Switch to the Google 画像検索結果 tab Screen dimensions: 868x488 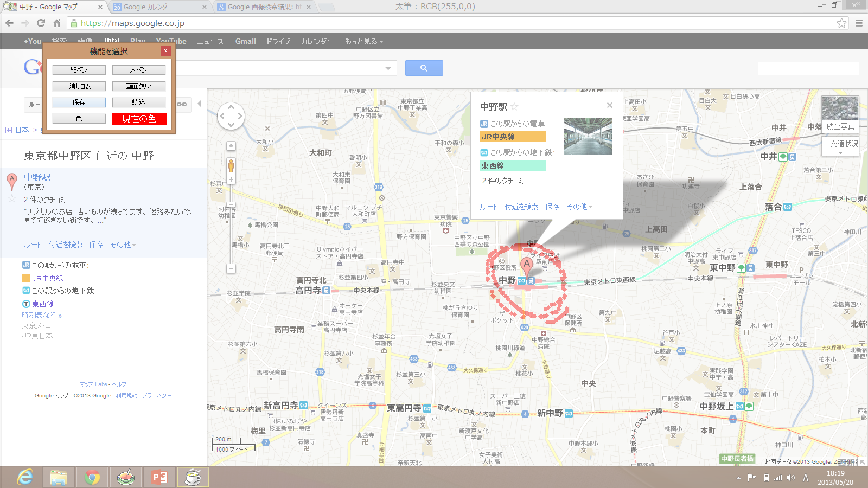click(264, 7)
